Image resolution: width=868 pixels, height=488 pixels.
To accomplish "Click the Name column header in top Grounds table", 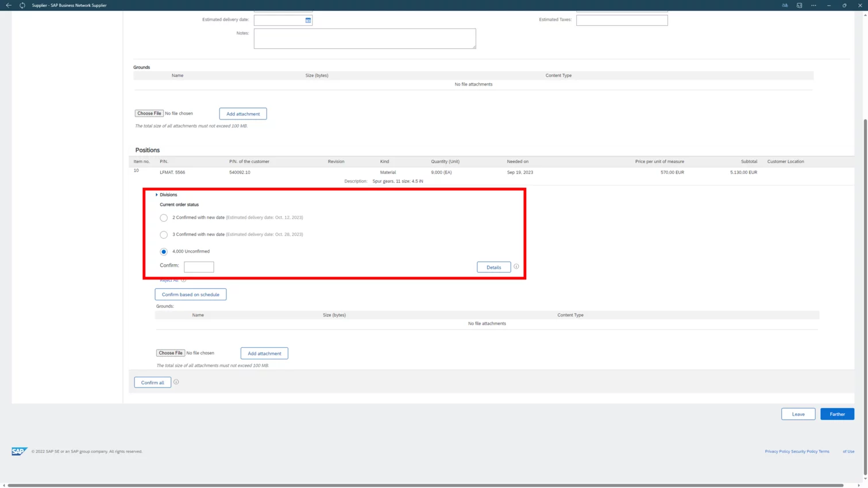I will pos(178,75).
